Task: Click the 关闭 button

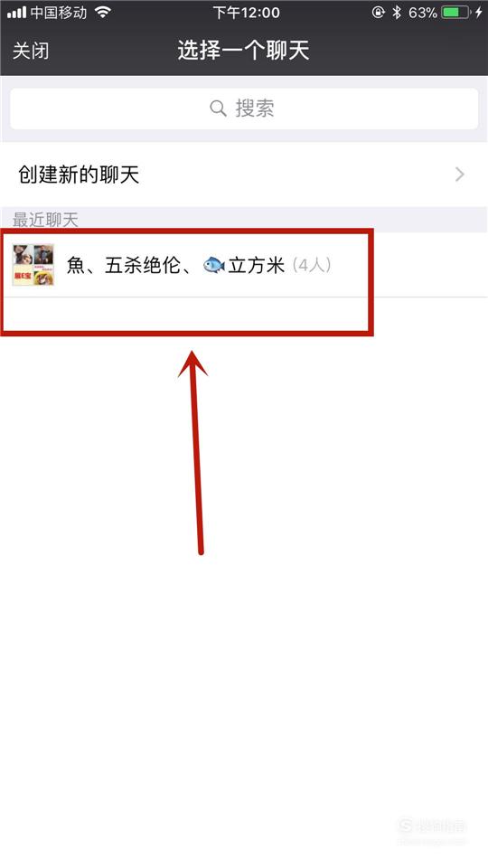Action: (31, 51)
